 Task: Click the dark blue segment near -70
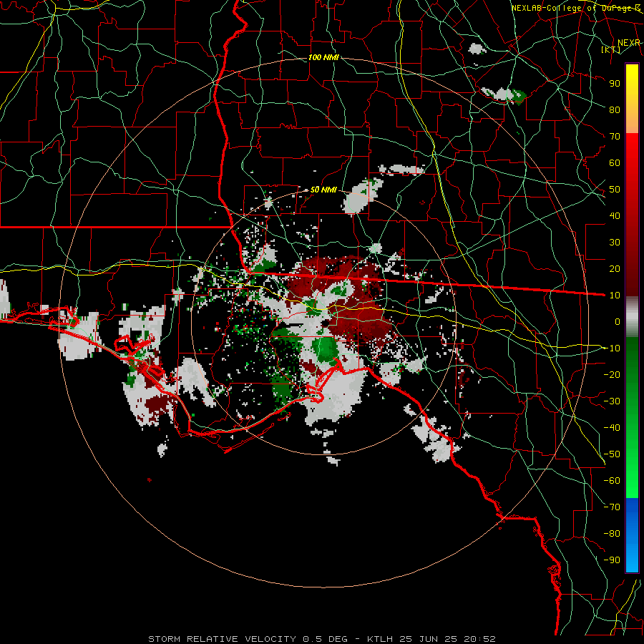click(632, 506)
